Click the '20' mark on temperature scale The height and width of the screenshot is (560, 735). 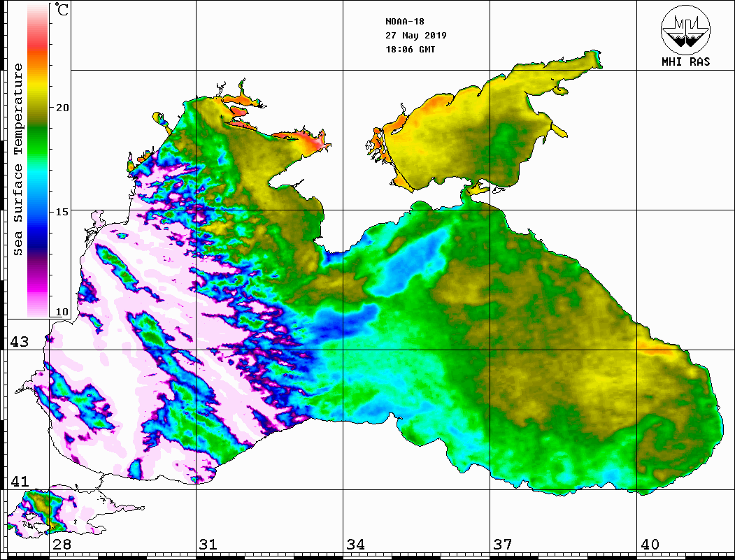pyautogui.click(x=62, y=108)
